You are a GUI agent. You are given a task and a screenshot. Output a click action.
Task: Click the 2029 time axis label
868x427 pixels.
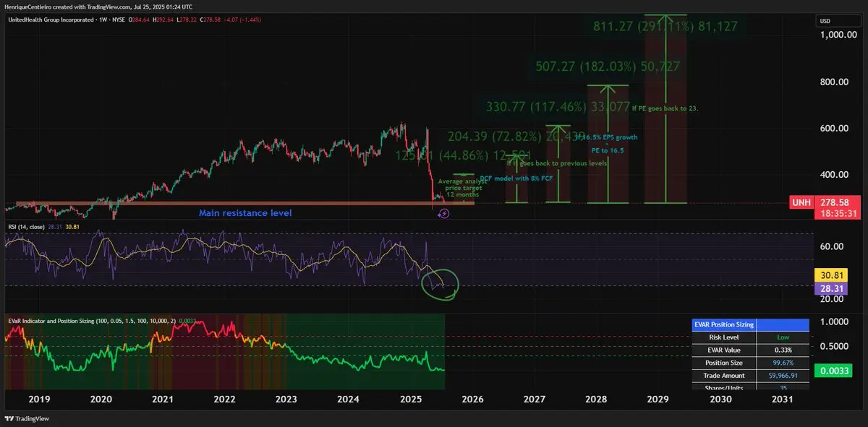coord(658,400)
